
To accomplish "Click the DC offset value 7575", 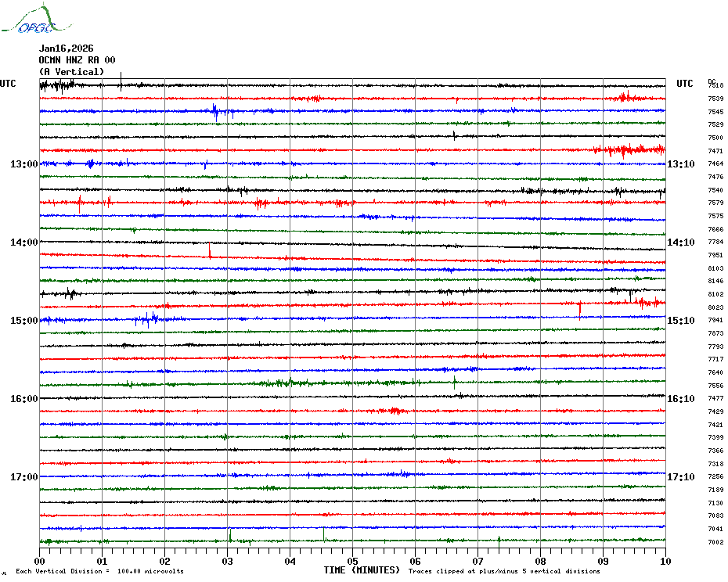I will [715, 216].
